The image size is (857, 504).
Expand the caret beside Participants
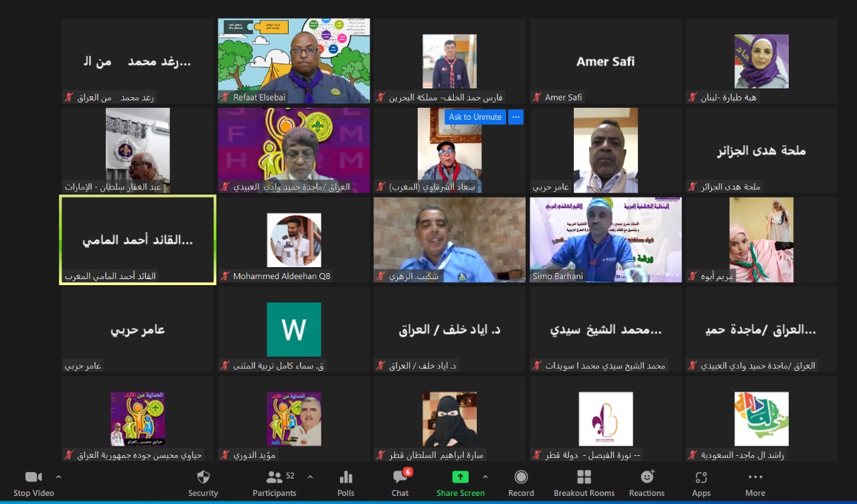pos(309,477)
